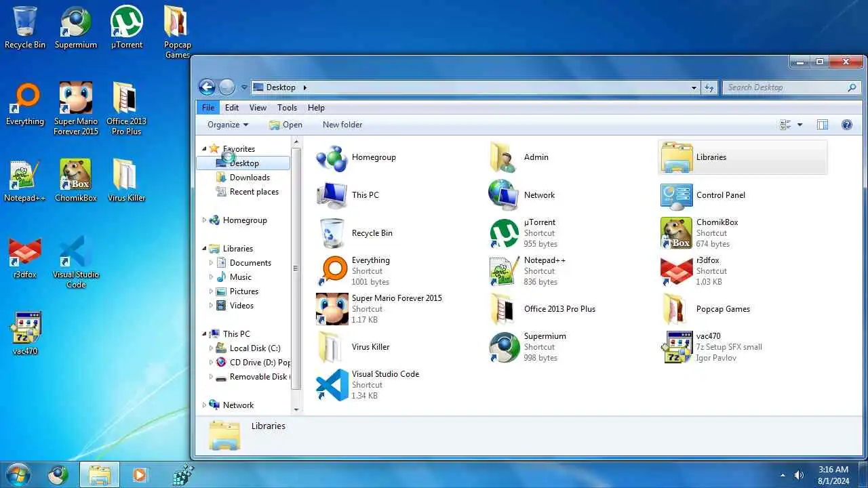
Task: Click Notepad++ icon on the desktop
Action: [25, 175]
